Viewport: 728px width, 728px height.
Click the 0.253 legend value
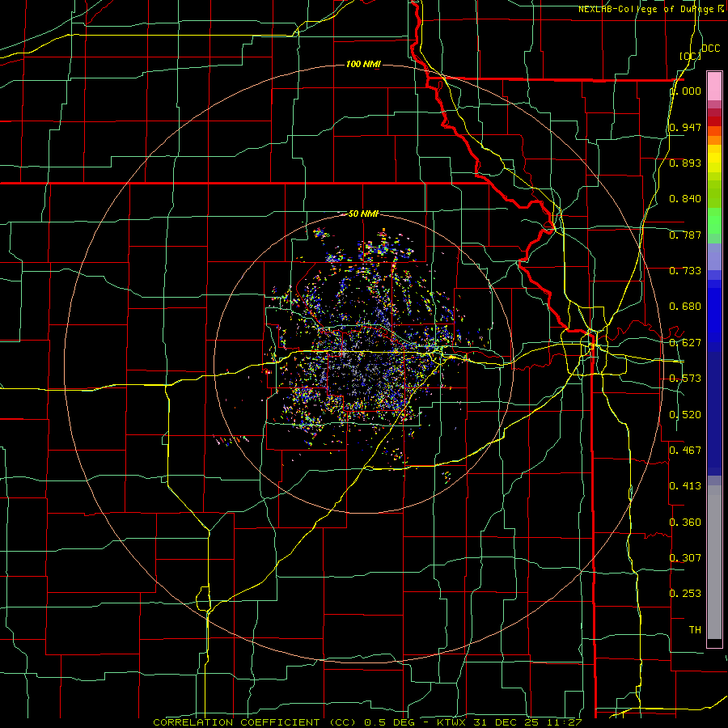(685, 594)
